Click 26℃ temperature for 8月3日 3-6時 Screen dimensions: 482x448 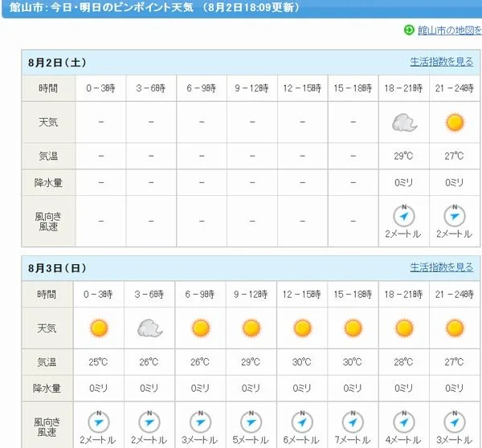149,361
